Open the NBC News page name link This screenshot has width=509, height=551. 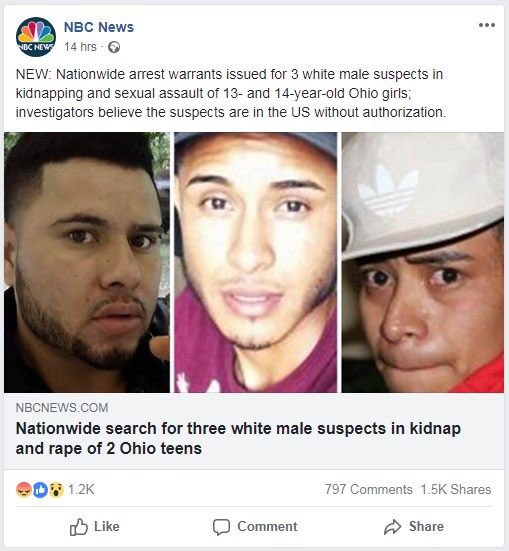coord(99,27)
